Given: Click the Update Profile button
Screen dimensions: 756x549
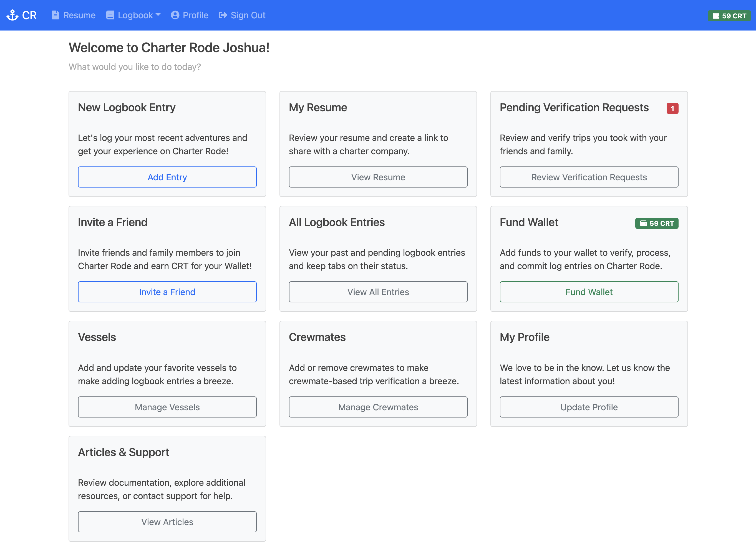Looking at the screenshot, I should click(x=589, y=407).
